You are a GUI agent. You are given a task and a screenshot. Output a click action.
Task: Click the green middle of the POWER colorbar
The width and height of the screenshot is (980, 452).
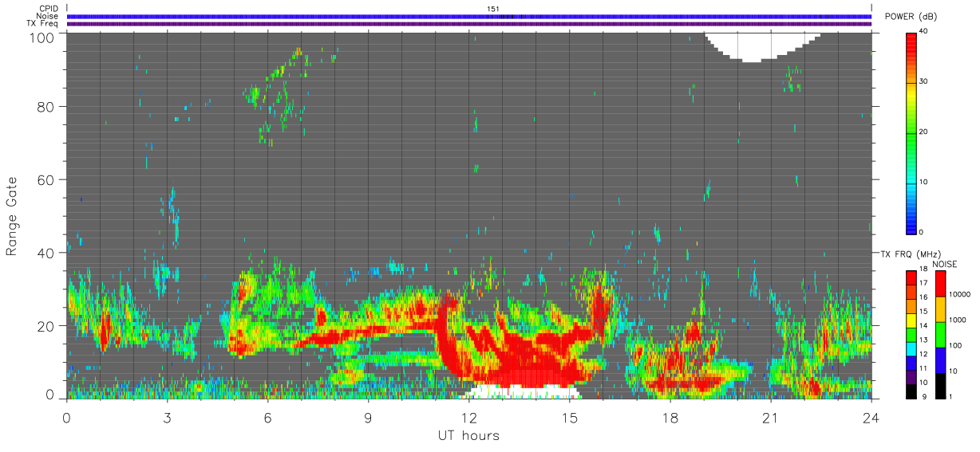(x=911, y=132)
